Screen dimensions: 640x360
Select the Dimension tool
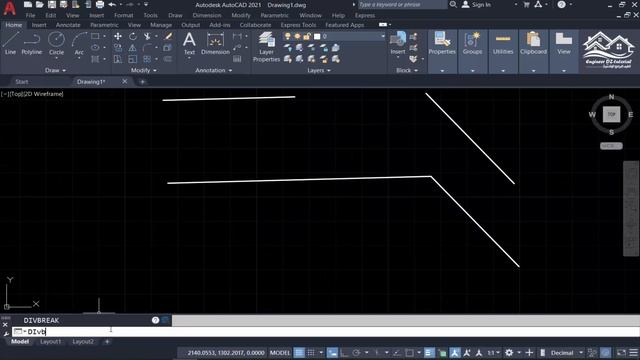(216, 43)
